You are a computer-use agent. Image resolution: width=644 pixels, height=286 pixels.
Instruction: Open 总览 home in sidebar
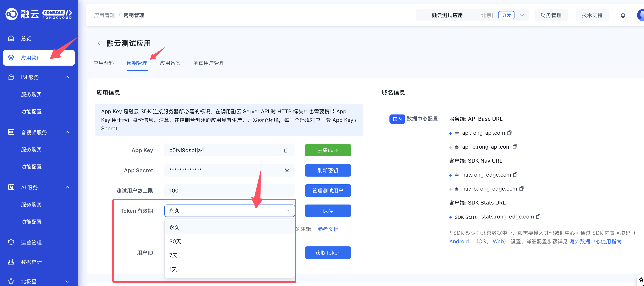click(26, 38)
